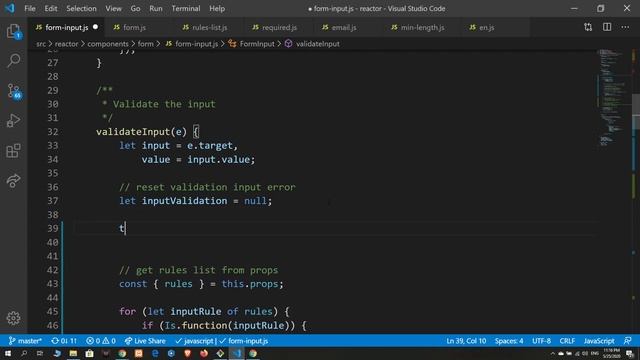Open errors and warnings problems panel
Viewport: 640px width, 360px height.
coord(101,341)
